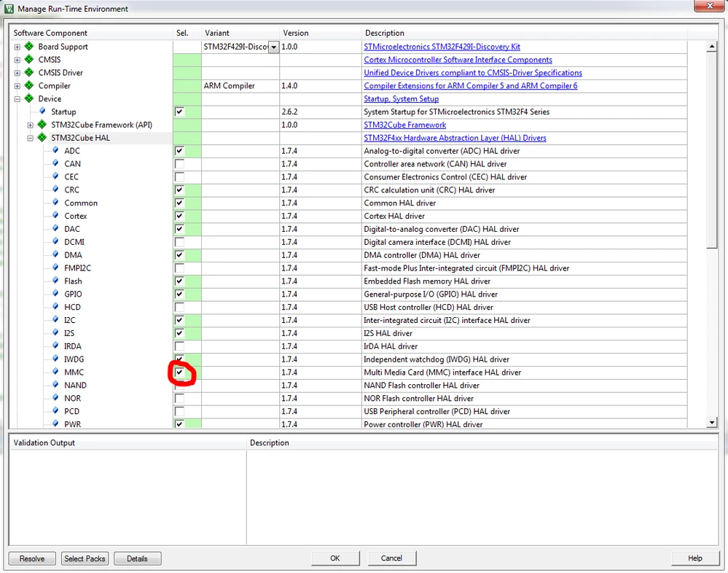Click the Flash blue component icon
The height and width of the screenshot is (573, 728).
[55, 280]
